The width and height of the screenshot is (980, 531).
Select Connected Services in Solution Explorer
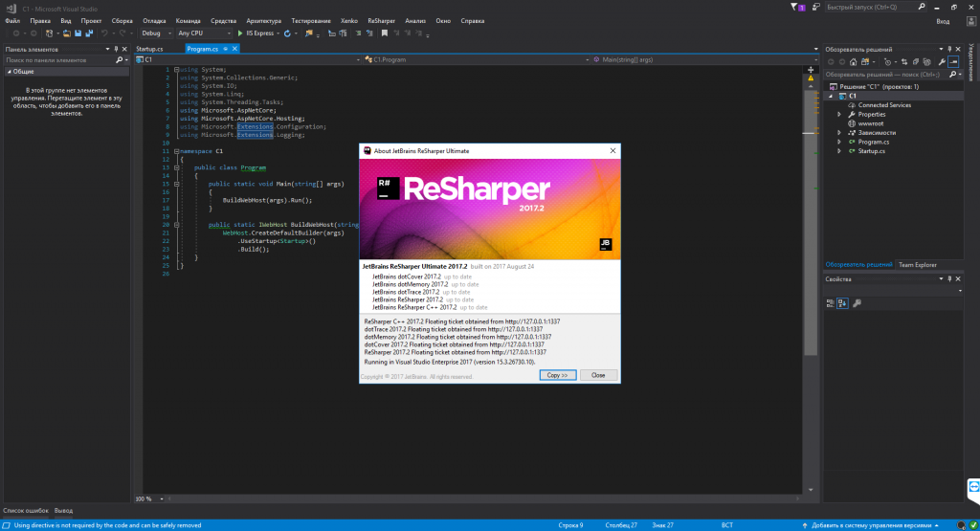[883, 105]
